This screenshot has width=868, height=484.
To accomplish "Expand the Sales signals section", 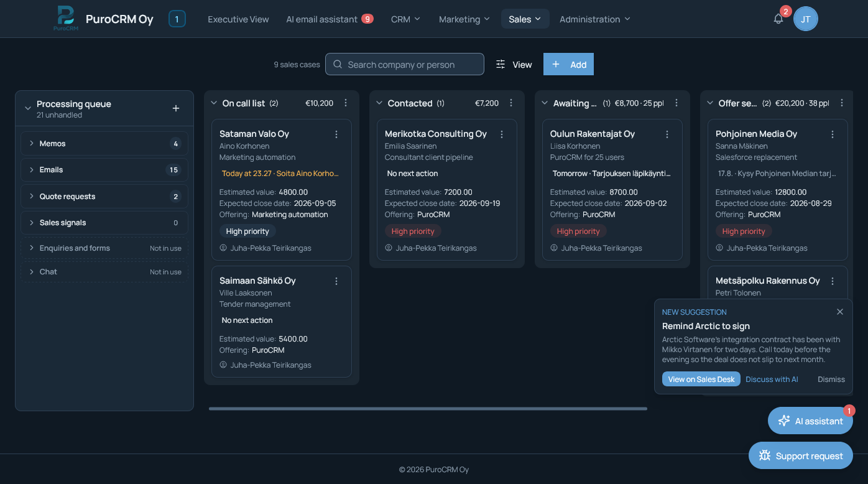I will pos(104,223).
